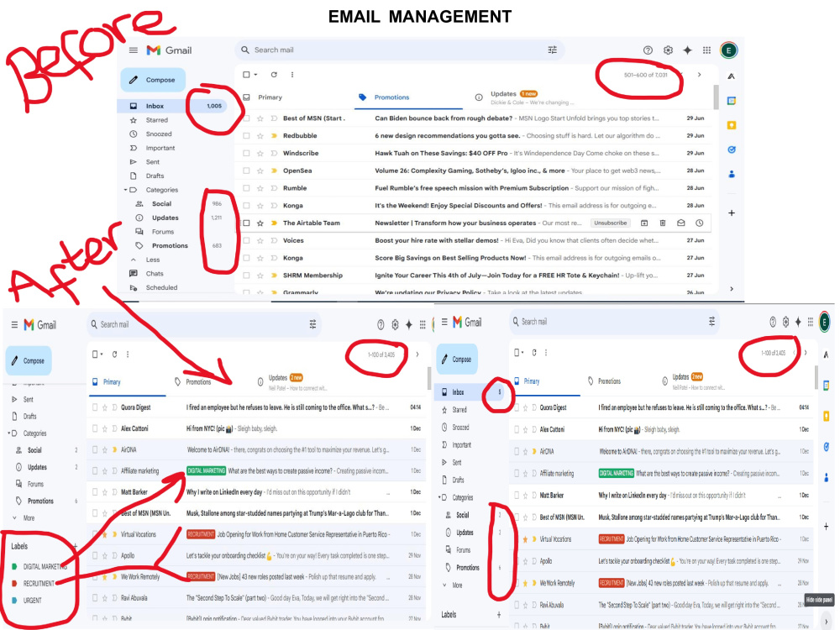The height and width of the screenshot is (630, 840).
Task: Open account avatar in top Gmail window
Action: [x=728, y=50]
